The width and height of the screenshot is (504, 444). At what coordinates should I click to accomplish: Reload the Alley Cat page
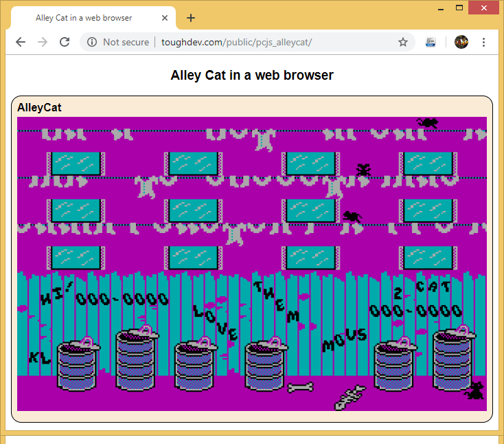pyautogui.click(x=65, y=42)
